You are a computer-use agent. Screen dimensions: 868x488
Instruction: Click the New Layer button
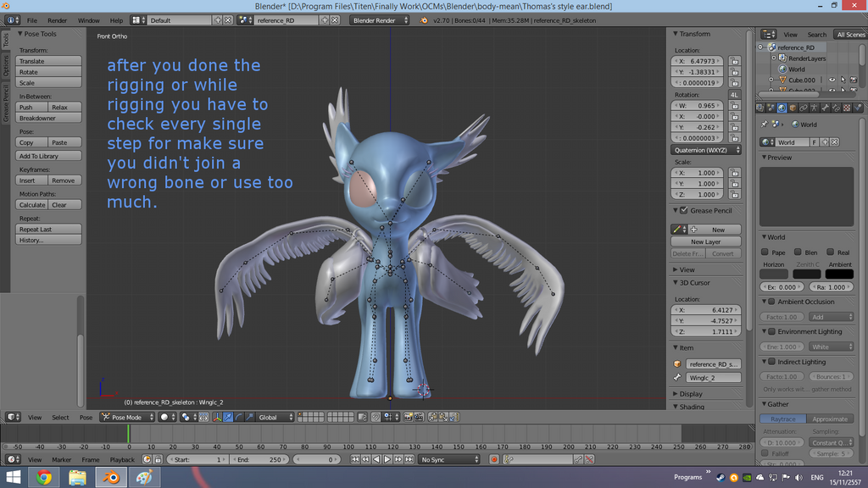pos(706,241)
